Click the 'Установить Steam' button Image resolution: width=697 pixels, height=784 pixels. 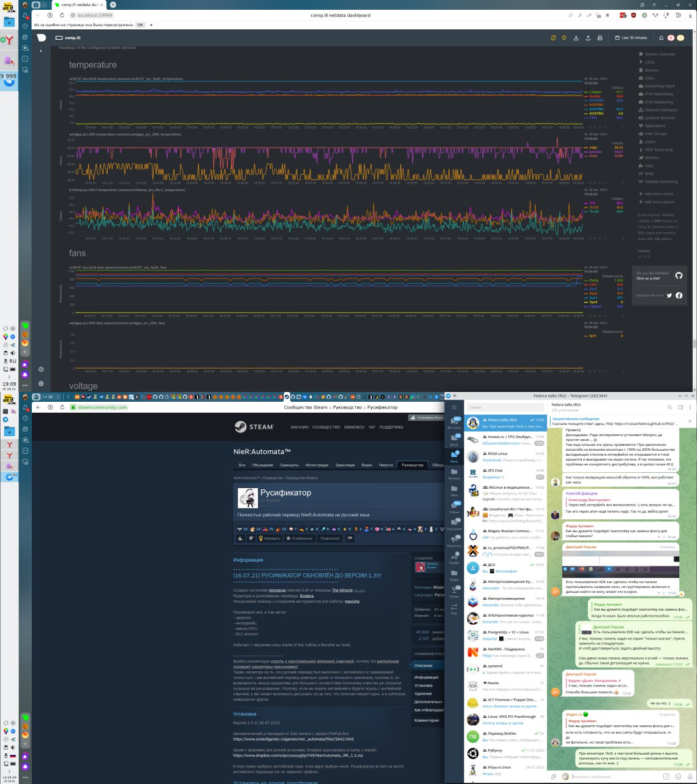[426, 418]
